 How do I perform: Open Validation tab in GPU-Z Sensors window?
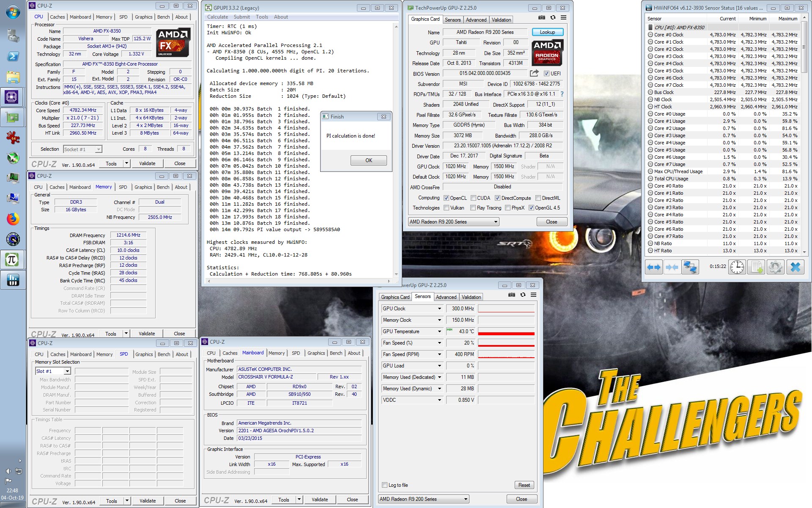[x=471, y=297]
